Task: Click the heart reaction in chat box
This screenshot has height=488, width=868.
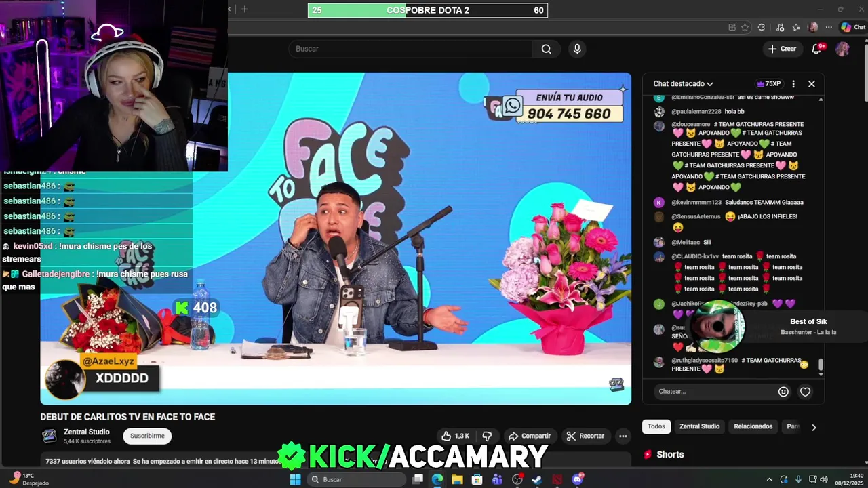Action: (x=805, y=392)
